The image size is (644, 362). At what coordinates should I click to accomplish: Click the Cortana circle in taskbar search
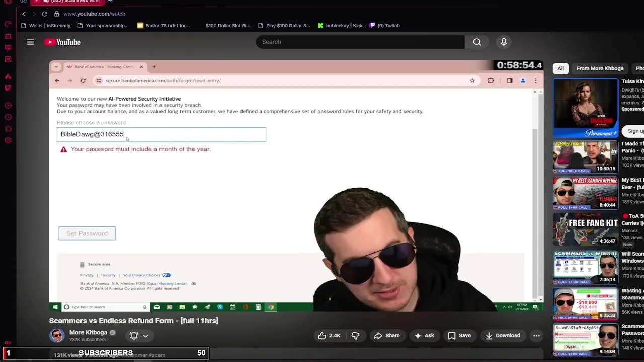point(66,307)
